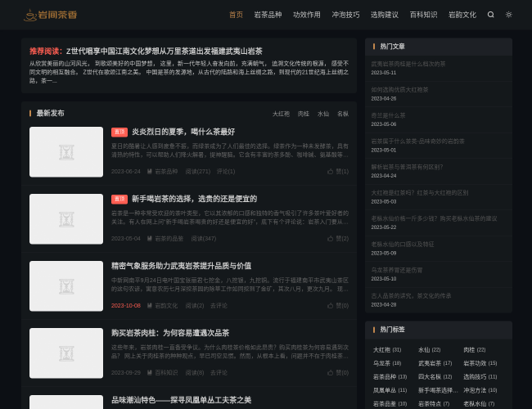Like the 炎炎烈日的夏季 article thumbs-up

coord(338,172)
